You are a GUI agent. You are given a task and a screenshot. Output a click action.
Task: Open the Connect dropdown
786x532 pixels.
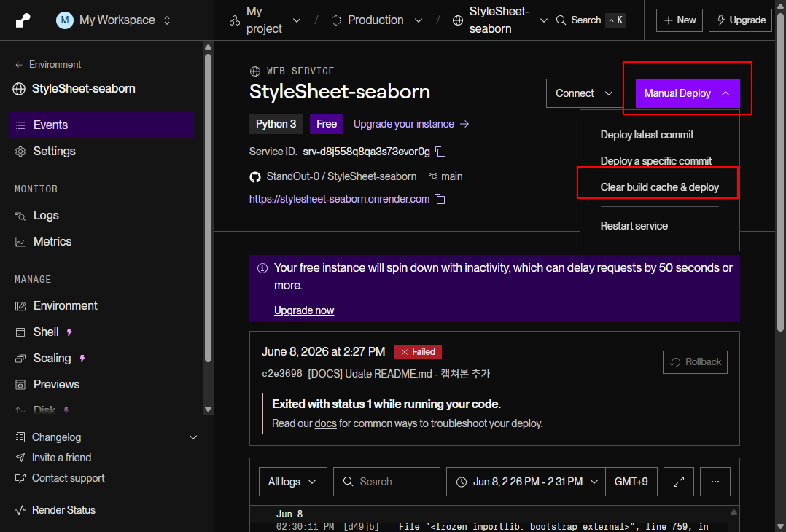pos(584,93)
